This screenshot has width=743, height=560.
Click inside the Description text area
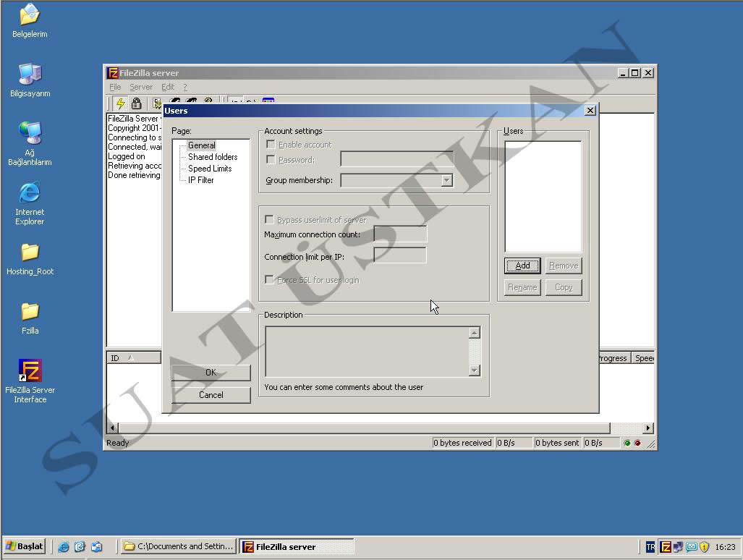(368, 352)
